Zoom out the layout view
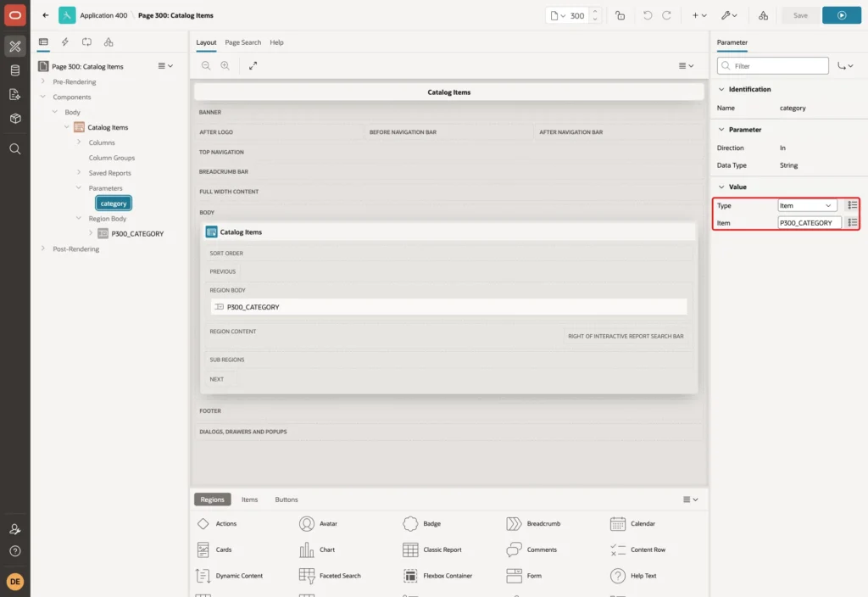This screenshot has width=868, height=597. coord(206,65)
